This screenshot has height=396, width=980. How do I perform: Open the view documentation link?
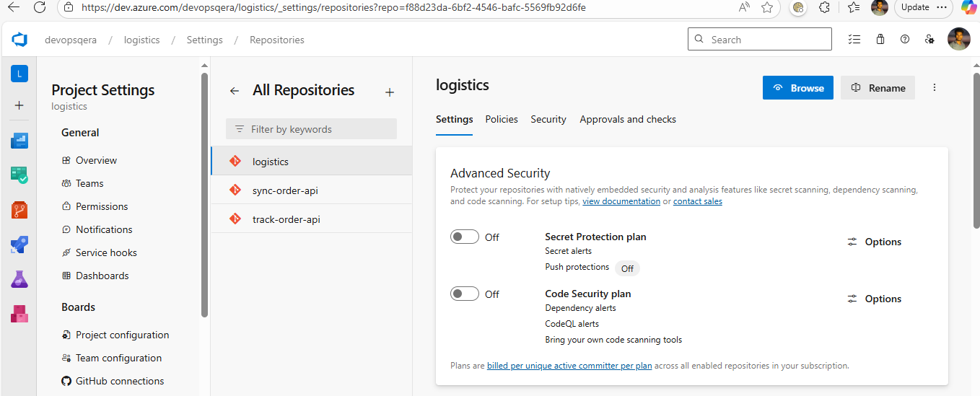pos(621,201)
